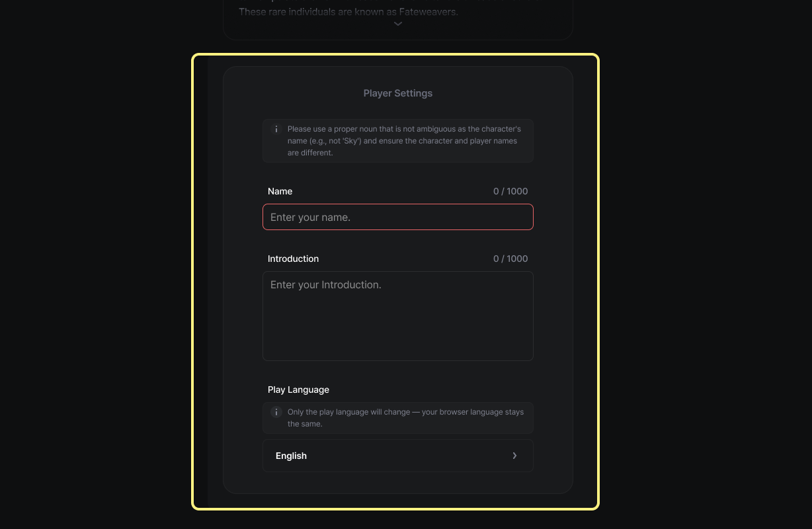
Task: Open the English play language dropdown
Action: [397, 456]
